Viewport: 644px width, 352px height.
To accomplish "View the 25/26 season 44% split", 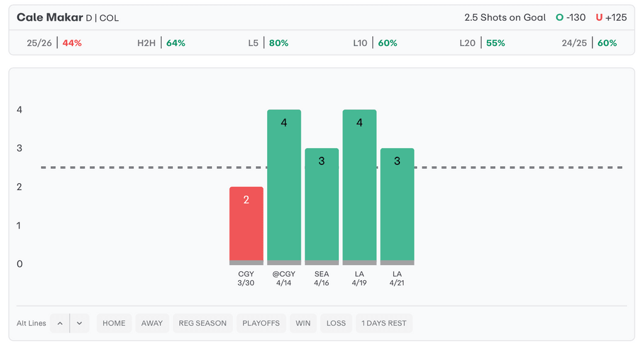I will tap(55, 43).
